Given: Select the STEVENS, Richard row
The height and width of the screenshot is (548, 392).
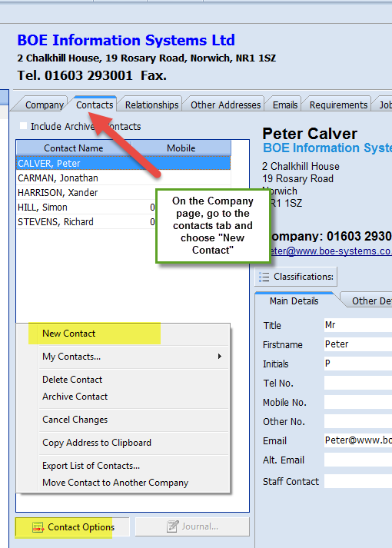Looking at the screenshot, I should pos(86,222).
